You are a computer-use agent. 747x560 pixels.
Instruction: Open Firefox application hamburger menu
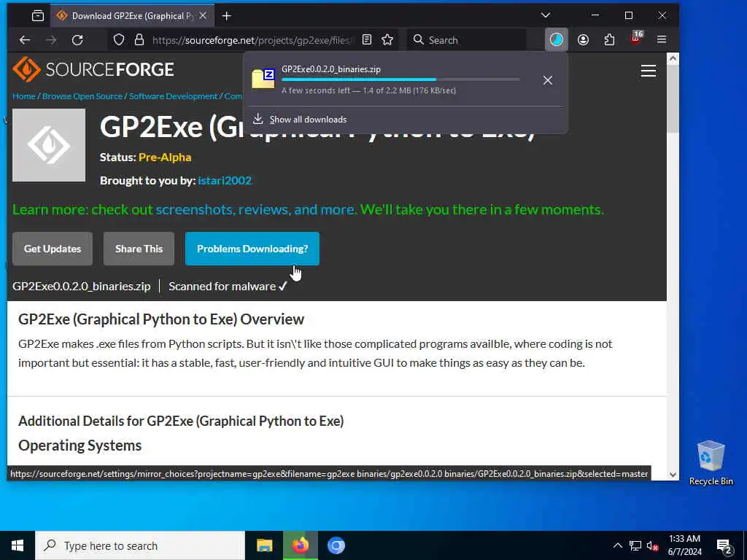[662, 39]
